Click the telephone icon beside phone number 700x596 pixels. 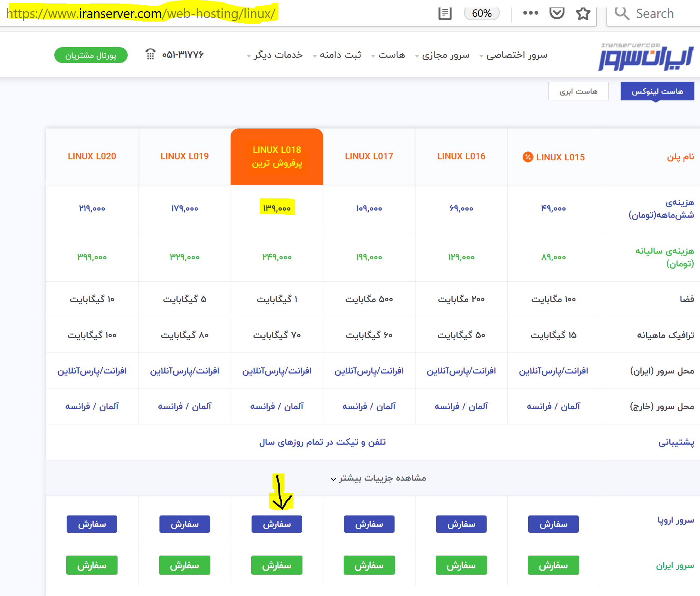coord(150,54)
